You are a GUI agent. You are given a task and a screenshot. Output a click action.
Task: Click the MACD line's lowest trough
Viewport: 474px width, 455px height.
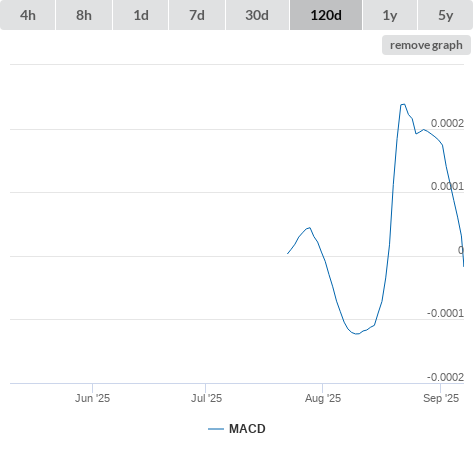[357, 334]
